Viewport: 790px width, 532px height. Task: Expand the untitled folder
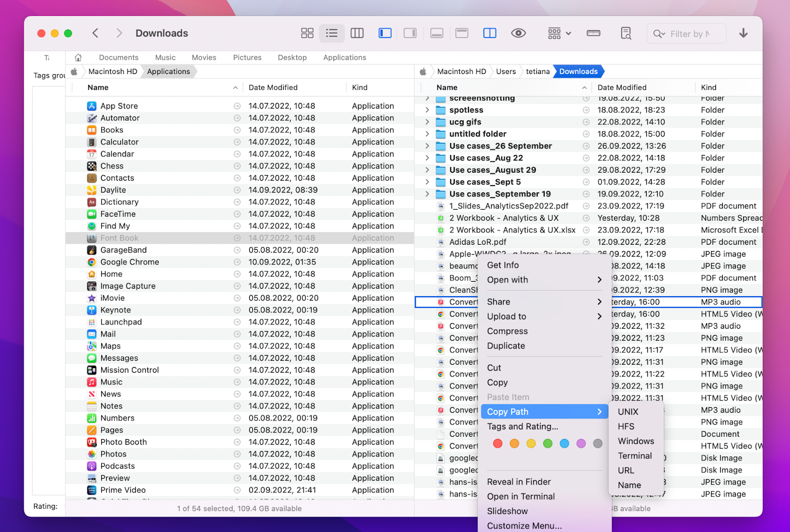427,134
